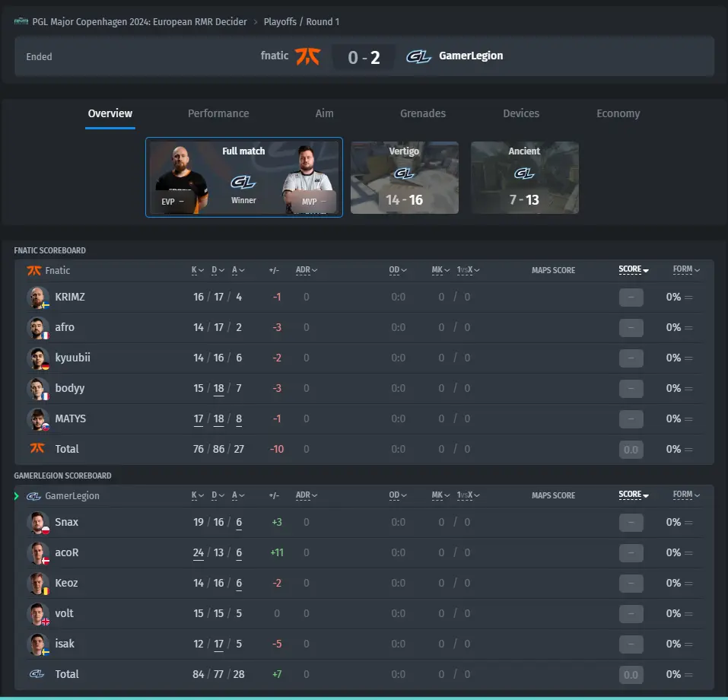Open MATYS player name link
The width and height of the screenshot is (728, 700).
coord(70,418)
